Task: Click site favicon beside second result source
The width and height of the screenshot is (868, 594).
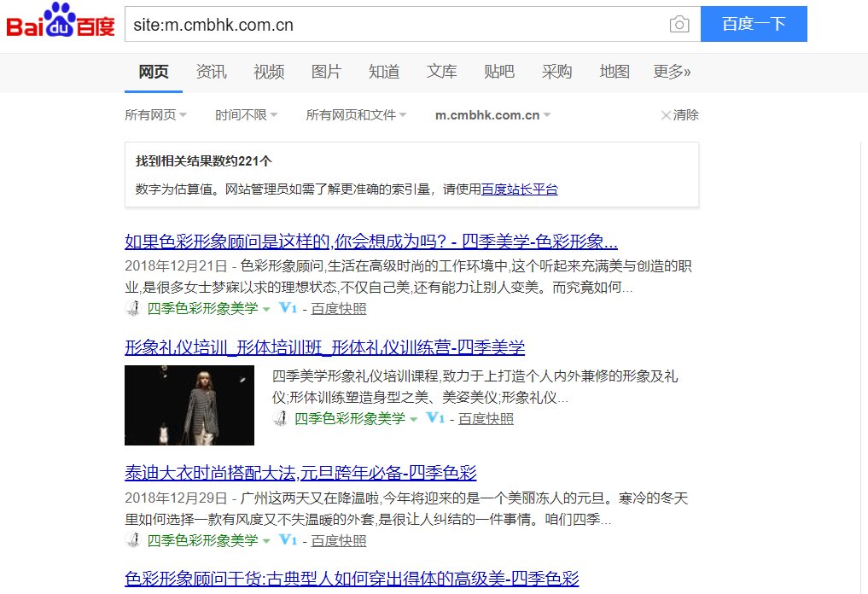Action: 280,418
